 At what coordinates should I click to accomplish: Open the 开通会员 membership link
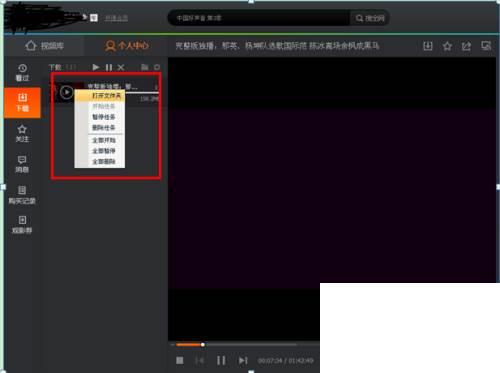pos(116,18)
